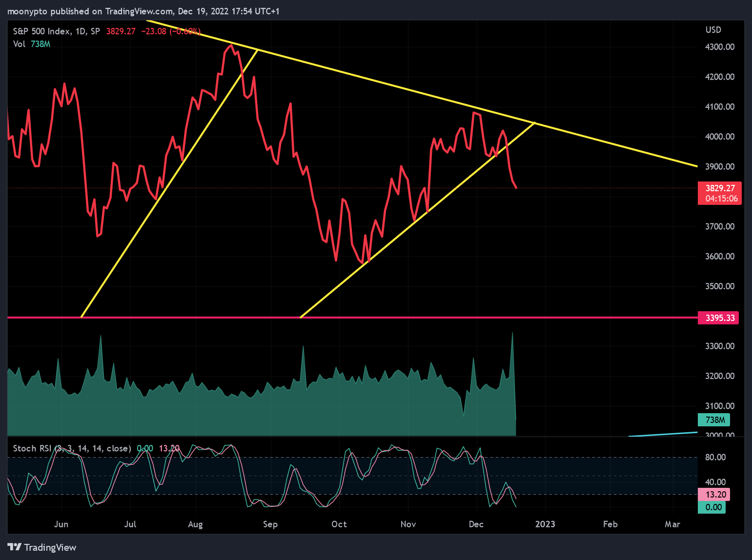Viewport: 752px width, 560px height.
Task: Click the Jun label on the time axis
Action: [61, 524]
